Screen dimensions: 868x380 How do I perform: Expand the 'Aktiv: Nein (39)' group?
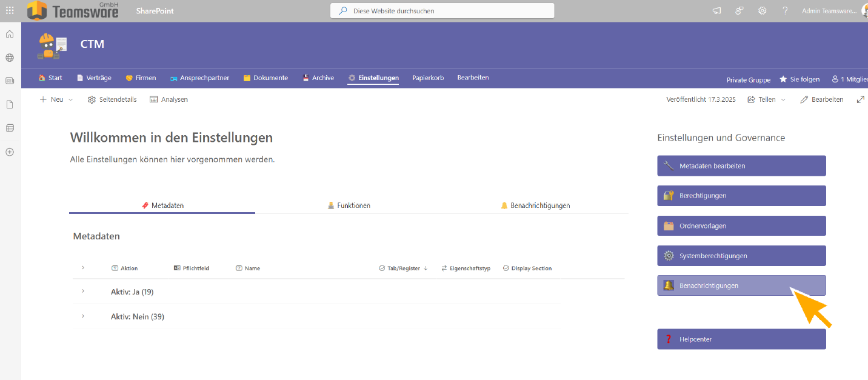pos(83,316)
